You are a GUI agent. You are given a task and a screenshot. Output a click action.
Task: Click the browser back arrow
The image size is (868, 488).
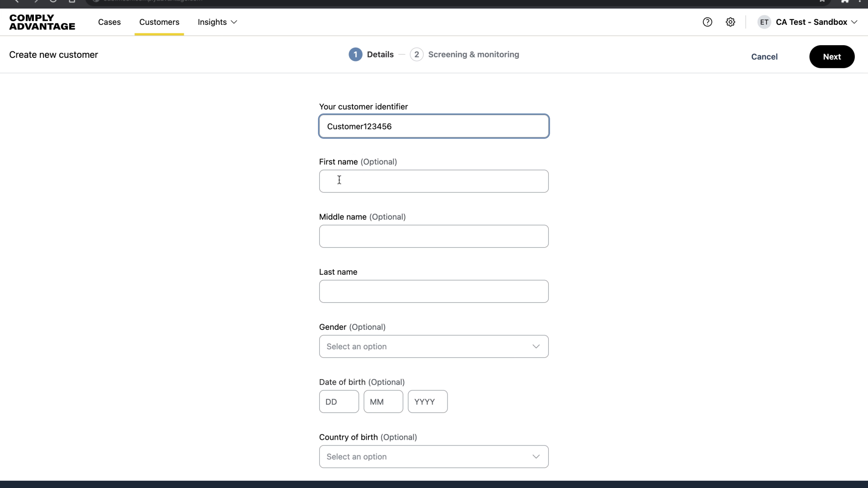17,1
